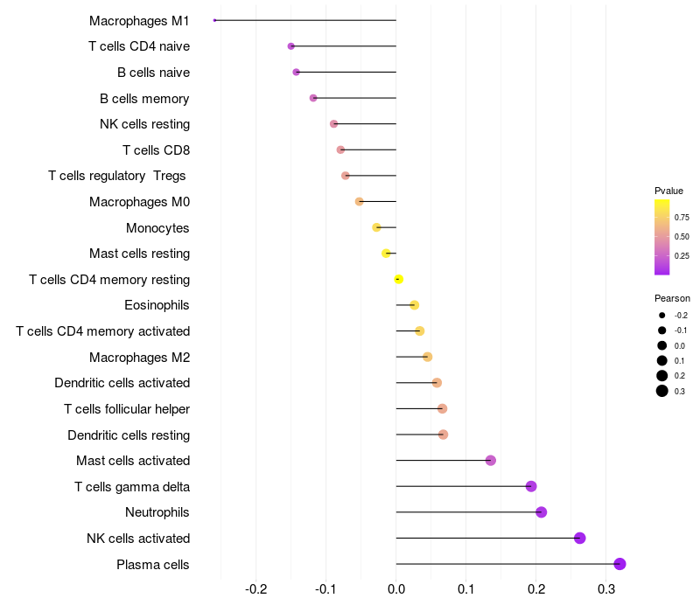
Task: Click the Pvalue gradient color bar
Action: click(x=661, y=237)
